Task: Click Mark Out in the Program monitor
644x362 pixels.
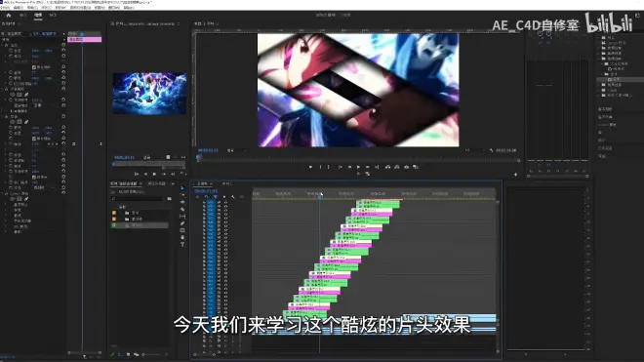Action: coord(329,167)
